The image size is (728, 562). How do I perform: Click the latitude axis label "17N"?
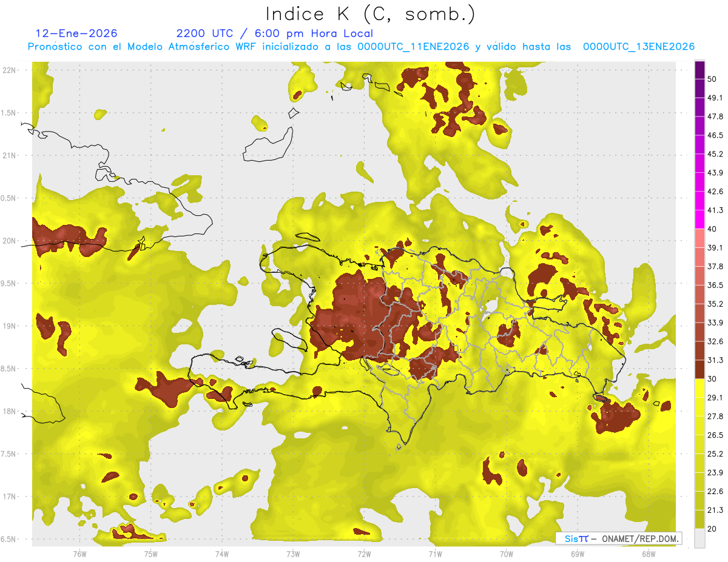(9, 497)
